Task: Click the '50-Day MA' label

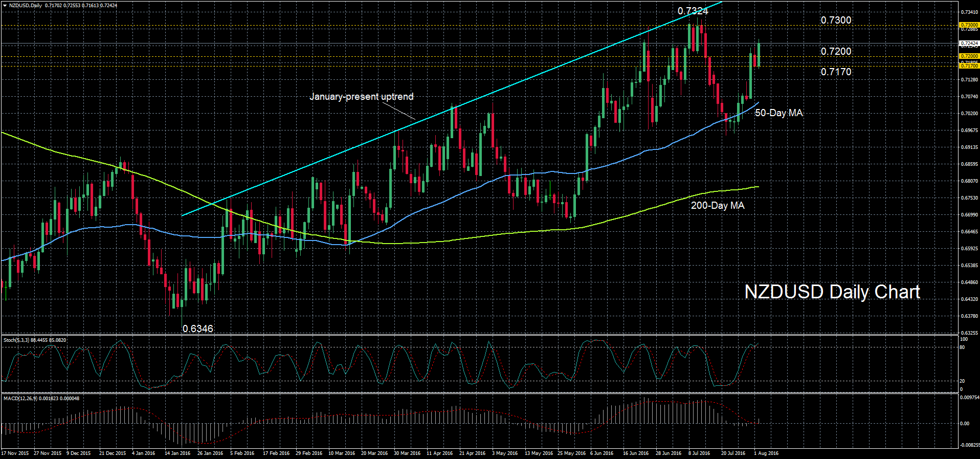Action: [779, 113]
